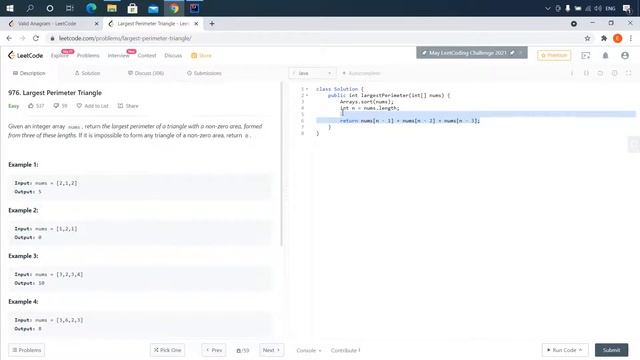
Task: Open the Store link
Action: pyautogui.click(x=201, y=56)
